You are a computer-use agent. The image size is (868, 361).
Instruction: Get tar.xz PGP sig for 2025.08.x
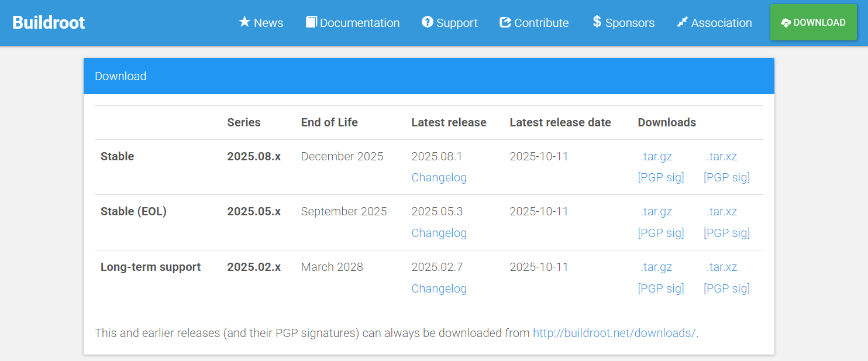pyautogui.click(x=727, y=177)
